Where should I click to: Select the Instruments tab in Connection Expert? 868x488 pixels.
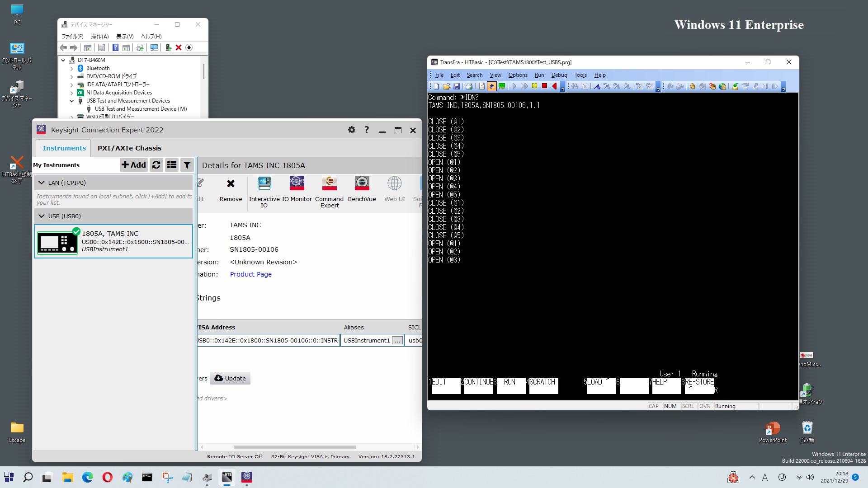(64, 148)
